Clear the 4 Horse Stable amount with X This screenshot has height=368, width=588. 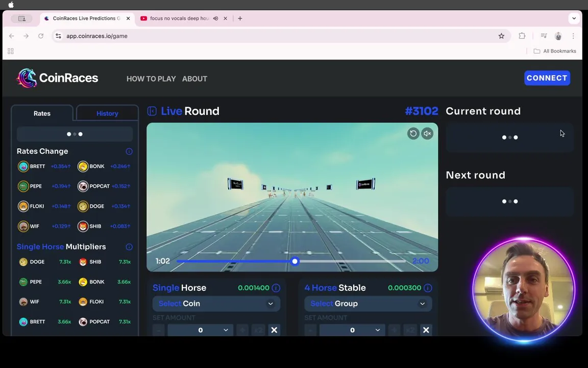426,330
